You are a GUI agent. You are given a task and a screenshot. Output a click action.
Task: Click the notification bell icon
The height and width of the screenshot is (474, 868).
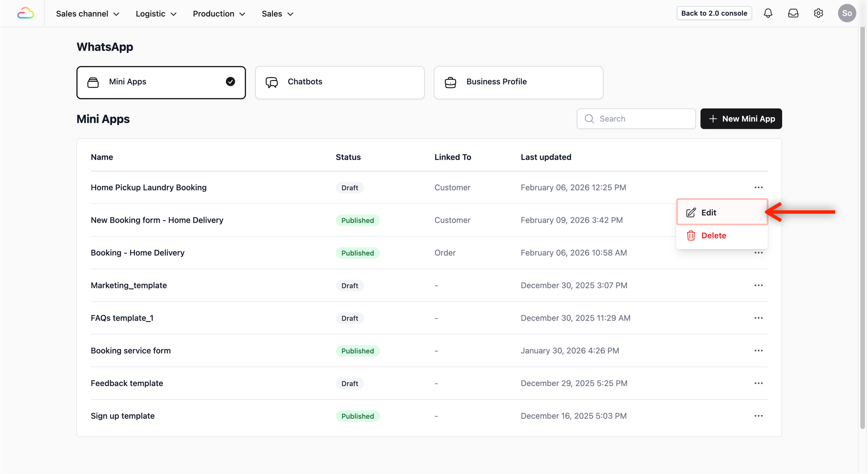click(x=768, y=13)
